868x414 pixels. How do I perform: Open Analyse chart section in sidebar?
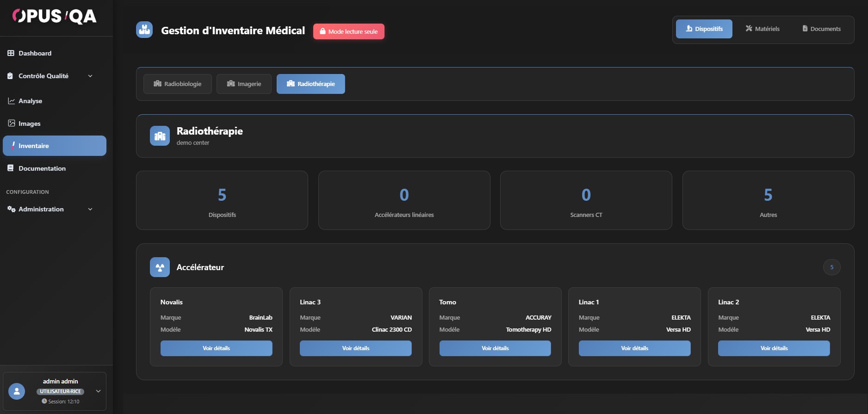[30, 101]
